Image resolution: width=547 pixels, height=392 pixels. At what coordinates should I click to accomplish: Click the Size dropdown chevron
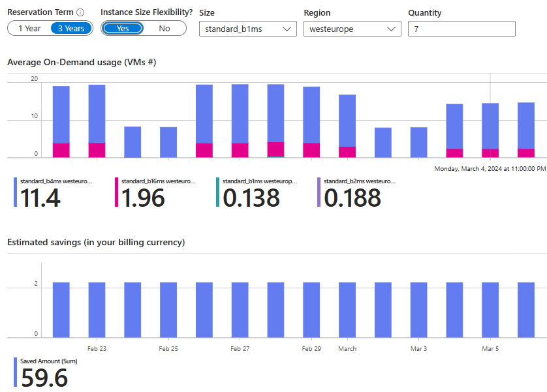click(287, 29)
